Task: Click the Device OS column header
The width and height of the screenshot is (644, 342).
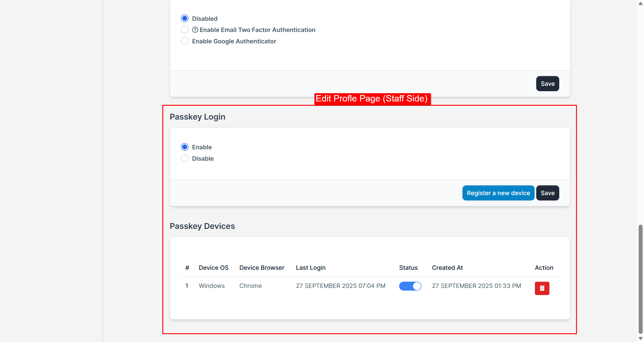Action: tap(214, 268)
